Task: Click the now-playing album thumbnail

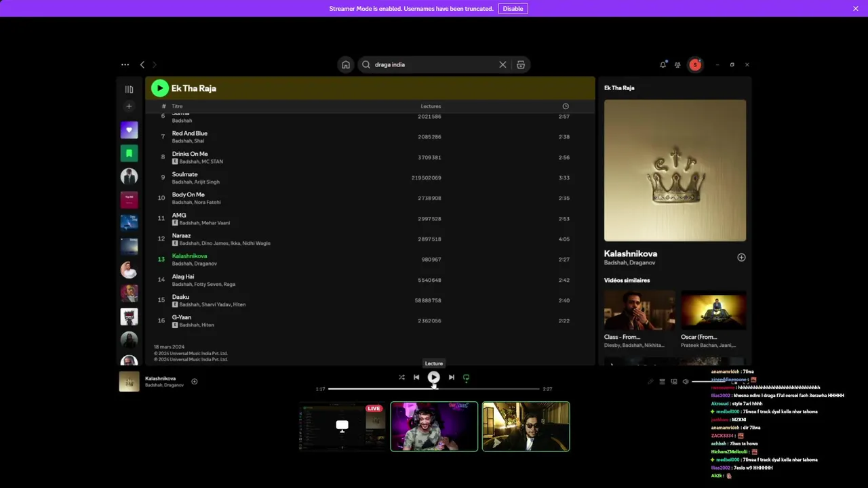Action: pyautogui.click(x=129, y=382)
